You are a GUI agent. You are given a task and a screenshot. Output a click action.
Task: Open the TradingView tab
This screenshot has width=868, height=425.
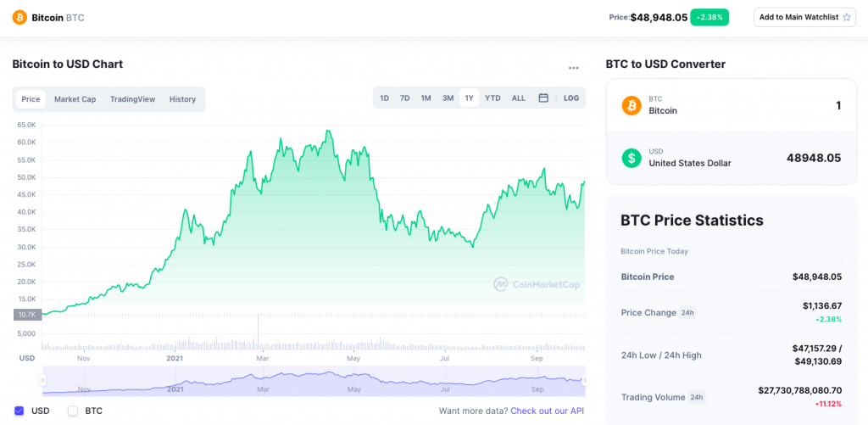point(133,99)
